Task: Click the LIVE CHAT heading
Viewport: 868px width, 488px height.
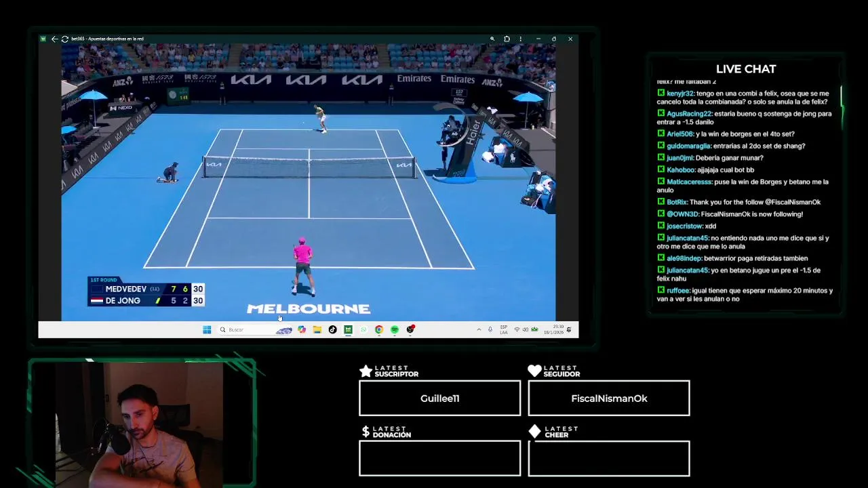Action: (x=746, y=69)
